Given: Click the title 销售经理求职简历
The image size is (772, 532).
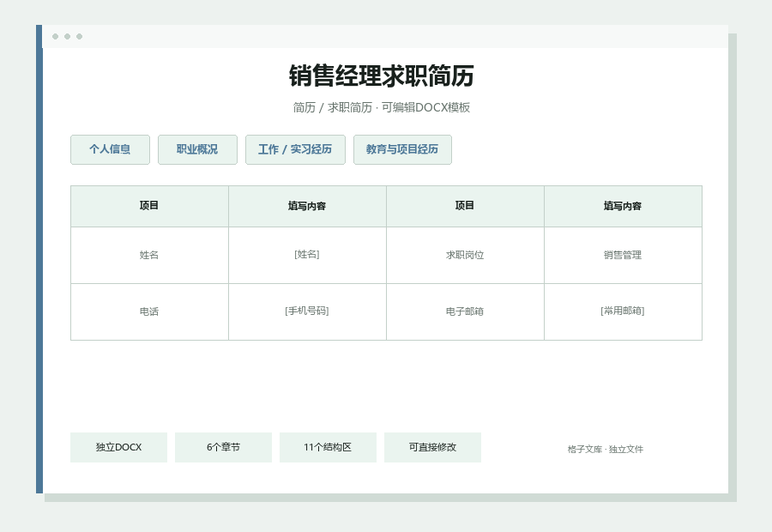Looking at the screenshot, I should (x=382, y=76).
